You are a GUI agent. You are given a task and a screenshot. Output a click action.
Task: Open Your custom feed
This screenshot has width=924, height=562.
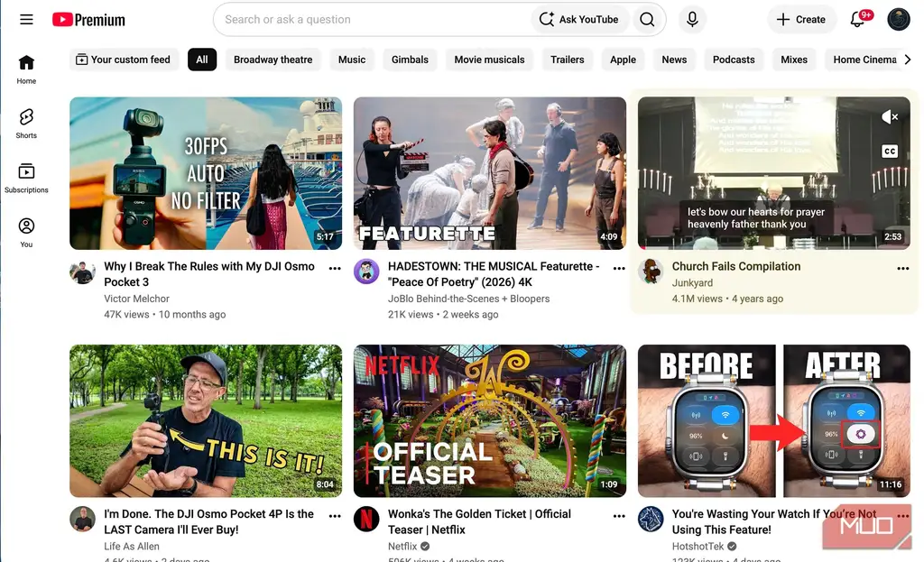click(124, 60)
